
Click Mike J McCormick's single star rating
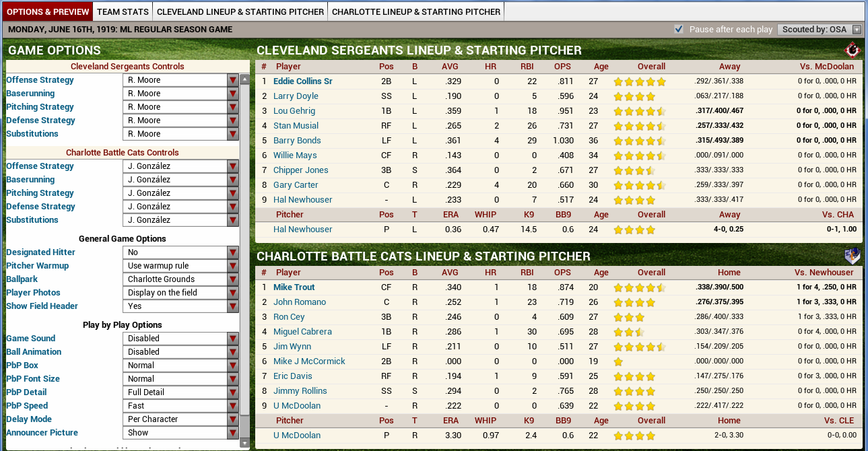[x=618, y=361]
